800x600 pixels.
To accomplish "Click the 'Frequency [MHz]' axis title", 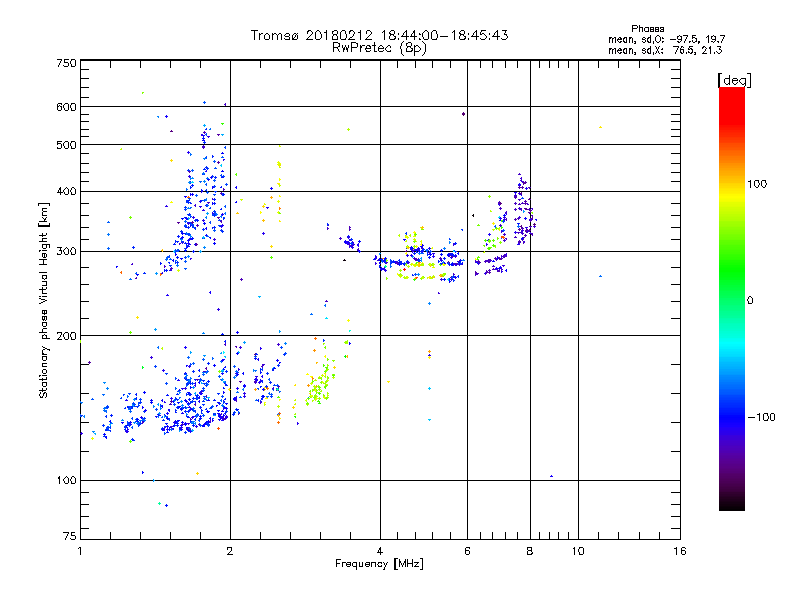I will (379, 564).
